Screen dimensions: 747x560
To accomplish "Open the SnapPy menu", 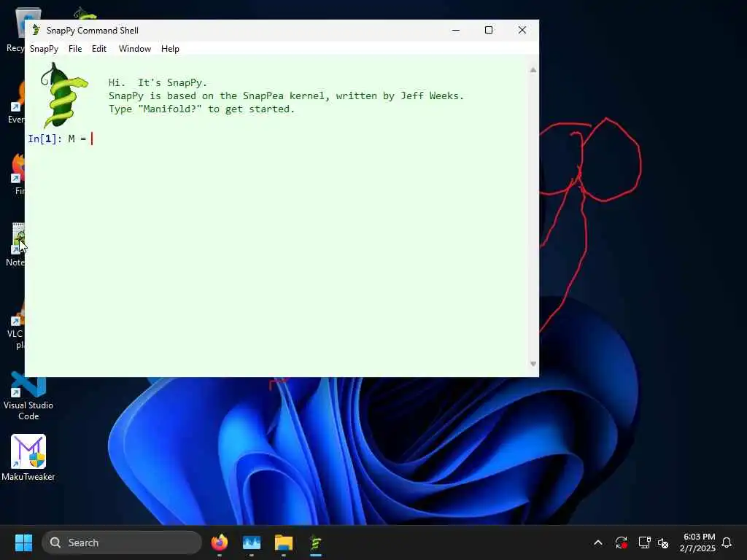I will pos(44,49).
